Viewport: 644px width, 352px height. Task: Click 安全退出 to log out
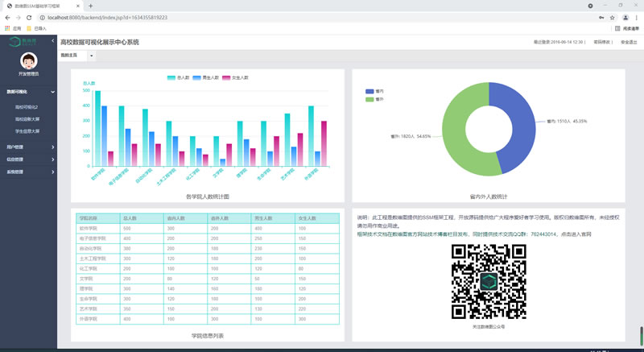[x=629, y=42]
